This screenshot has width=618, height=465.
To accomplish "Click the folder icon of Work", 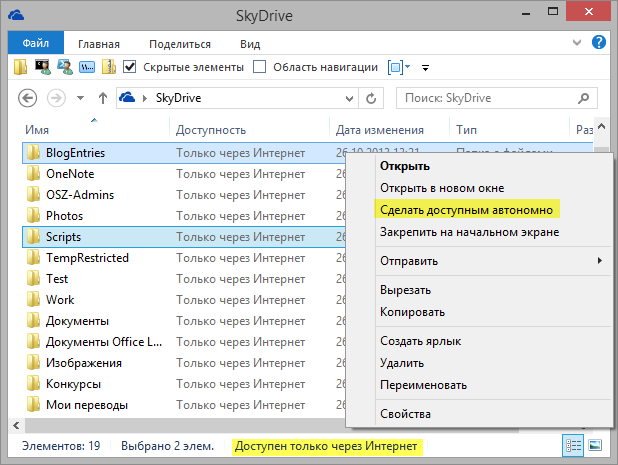I will (34, 299).
